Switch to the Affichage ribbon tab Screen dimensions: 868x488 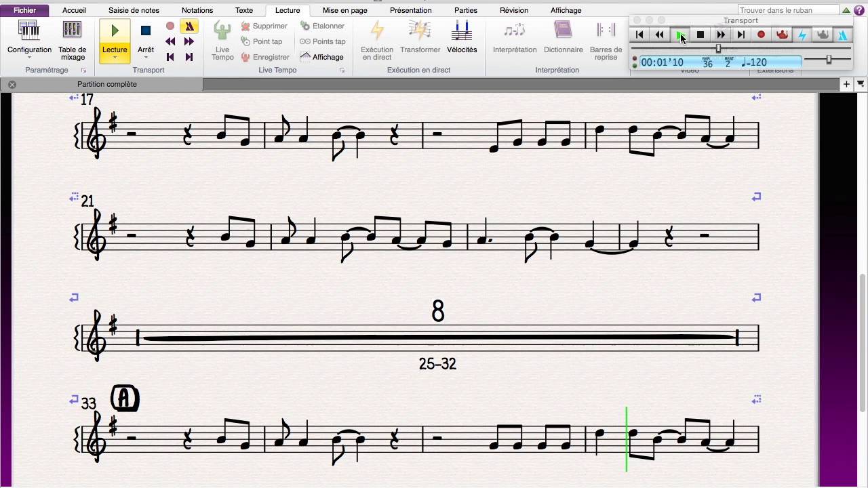566,10
